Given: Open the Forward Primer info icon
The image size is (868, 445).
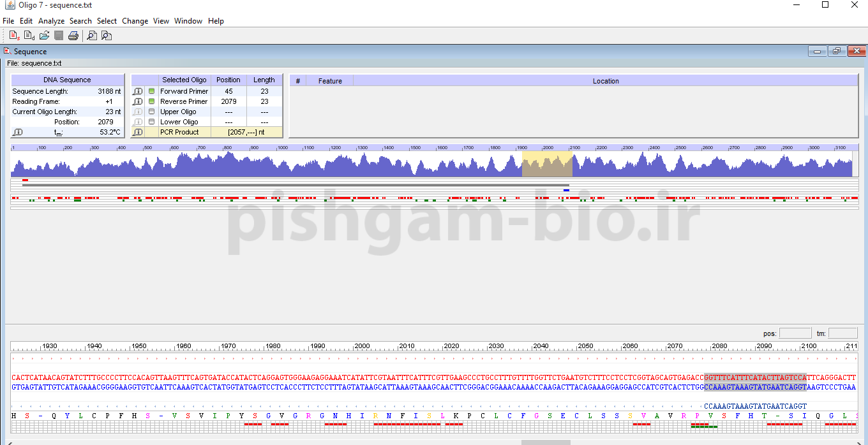Looking at the screenshot, I should click(x=137, y=91).
